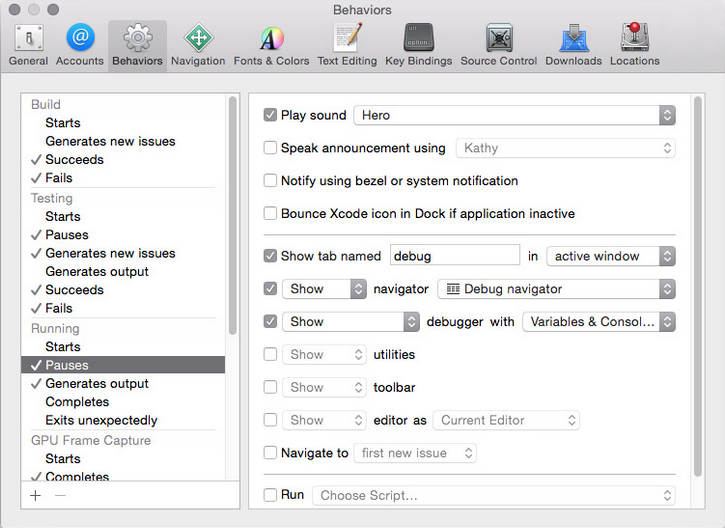Enable the editor as row checkbox
The width and height of the screenshot is (725, 528).
270,420
